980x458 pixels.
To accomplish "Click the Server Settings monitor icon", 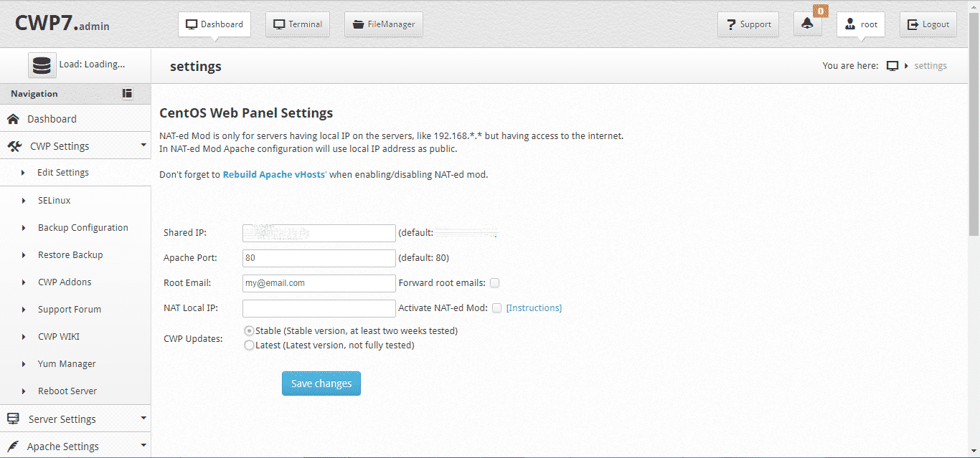I will pyautogui.click(x=13, y=419).
